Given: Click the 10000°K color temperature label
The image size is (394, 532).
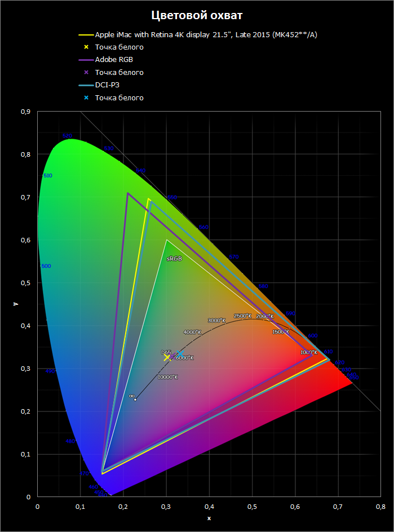Looking at the screenshot, I should click(x=167, y=377).
